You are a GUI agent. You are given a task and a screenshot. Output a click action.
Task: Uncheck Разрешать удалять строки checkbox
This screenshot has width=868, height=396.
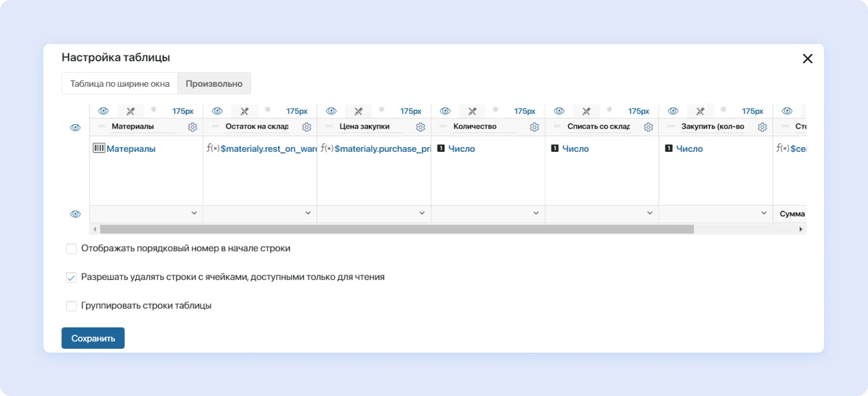71,278
